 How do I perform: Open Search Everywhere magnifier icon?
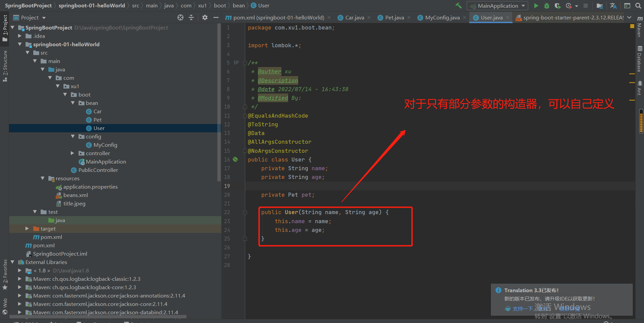[x=638, y=6]
